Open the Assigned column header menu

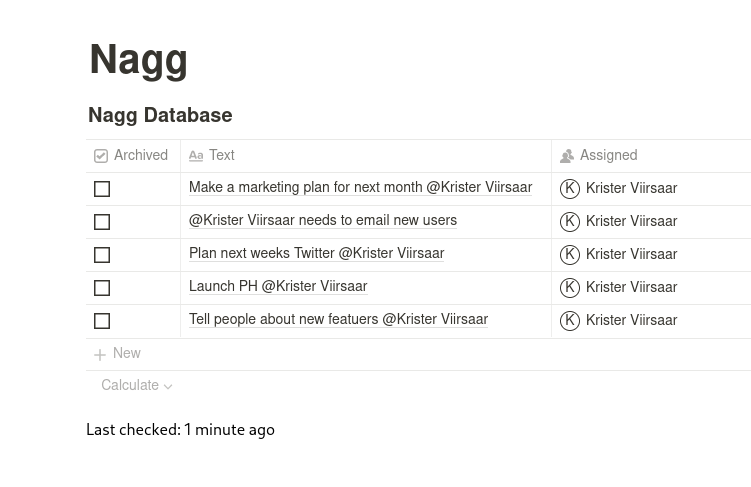point(608,156)
